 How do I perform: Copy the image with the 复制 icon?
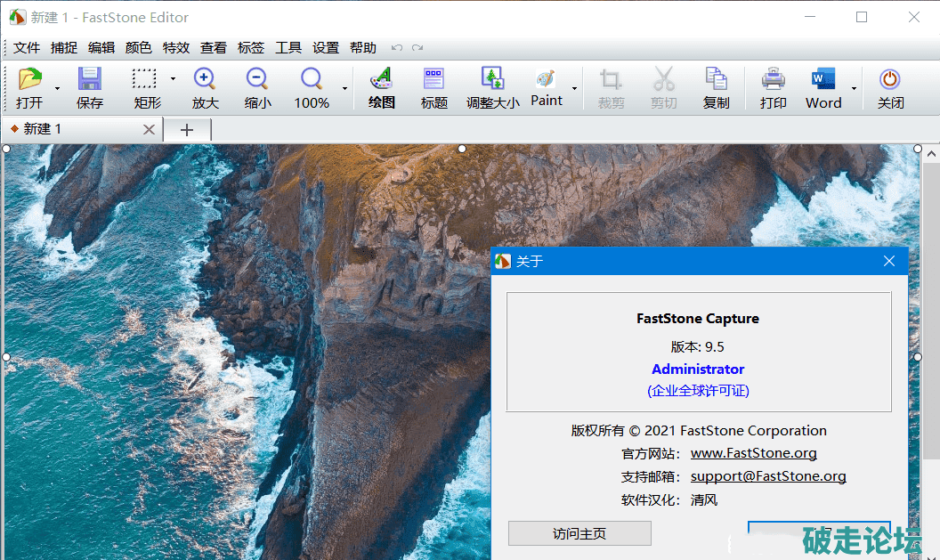point(716,80)
